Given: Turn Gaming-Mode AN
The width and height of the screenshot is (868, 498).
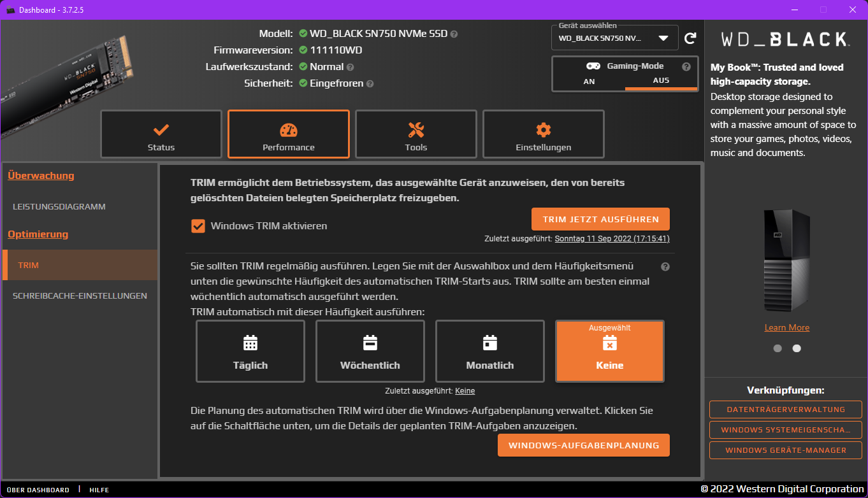Looking at the screenshot, I should coord(589,82).
